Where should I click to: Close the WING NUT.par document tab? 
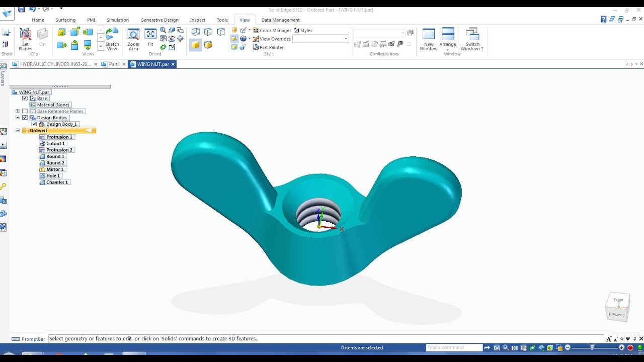(x=173, y=64)
